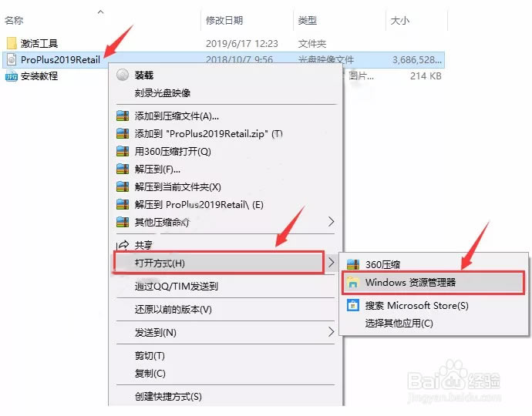Click archive icon beside 解压到(F)

123,169
